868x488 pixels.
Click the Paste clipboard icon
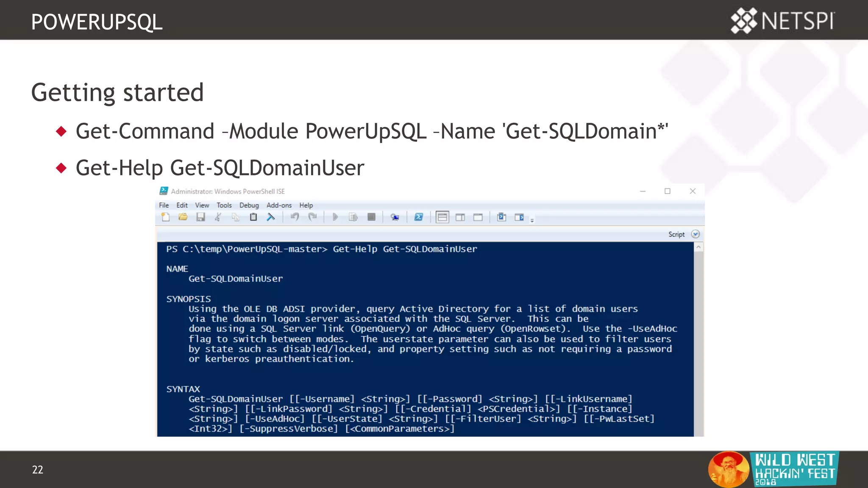(x=253, y=217)
